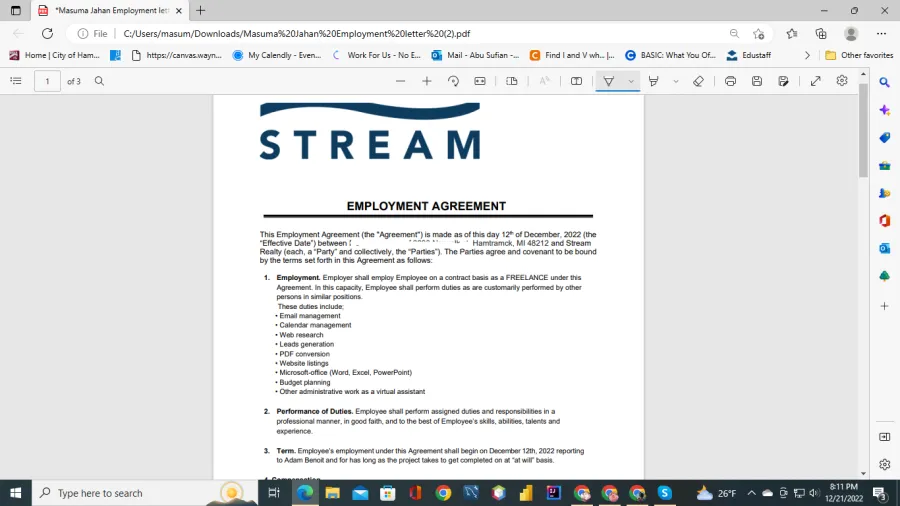Open the browser profile avatar
The height and width of the screenshot is (506, 900).
851,33
